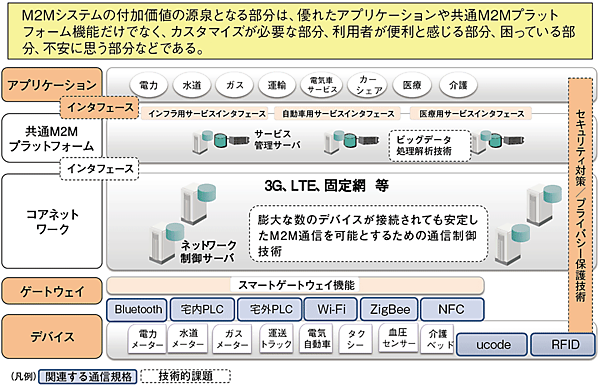600x387 pixels.
Task: Click the 3G、LTE、固定網 等 heading
Action: [327, 186]
